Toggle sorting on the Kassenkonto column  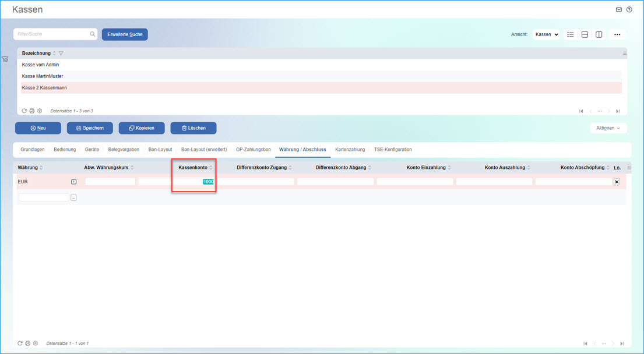point(209,167)
